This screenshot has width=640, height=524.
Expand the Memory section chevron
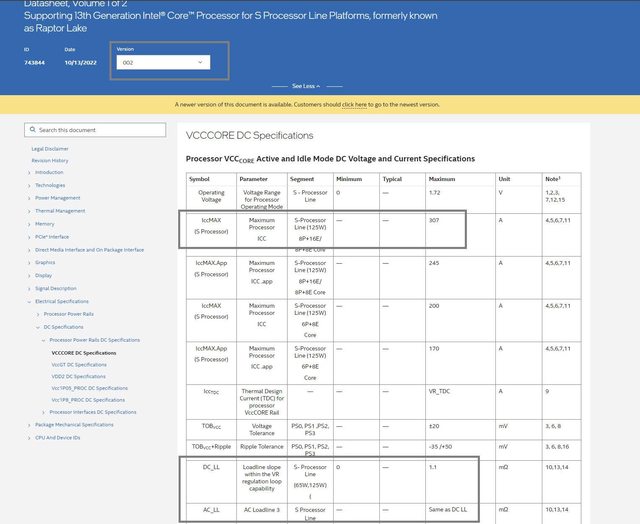(x=27, y=224)
